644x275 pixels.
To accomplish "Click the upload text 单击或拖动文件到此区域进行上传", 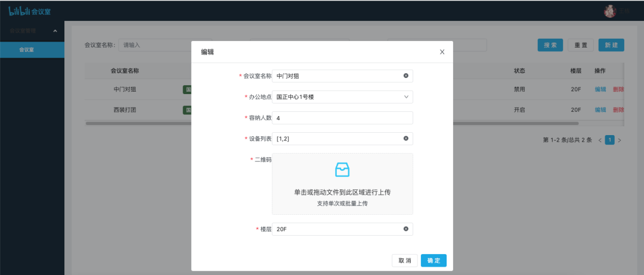I will (x=342, y=192).
